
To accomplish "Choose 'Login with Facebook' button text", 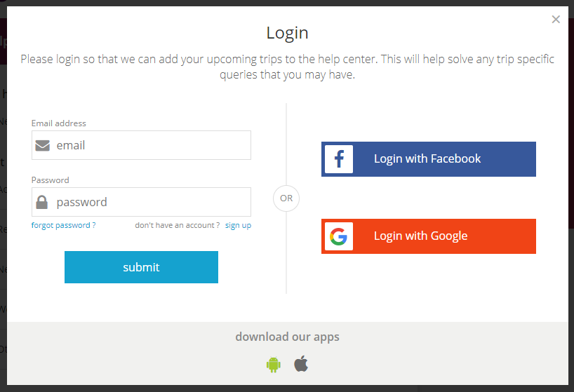I will (x=427, y=158).
